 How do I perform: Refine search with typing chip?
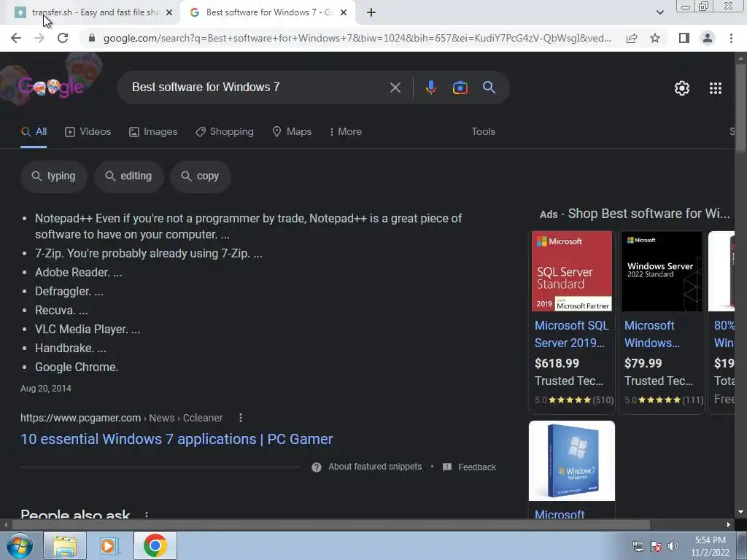(x=54, y=176)
